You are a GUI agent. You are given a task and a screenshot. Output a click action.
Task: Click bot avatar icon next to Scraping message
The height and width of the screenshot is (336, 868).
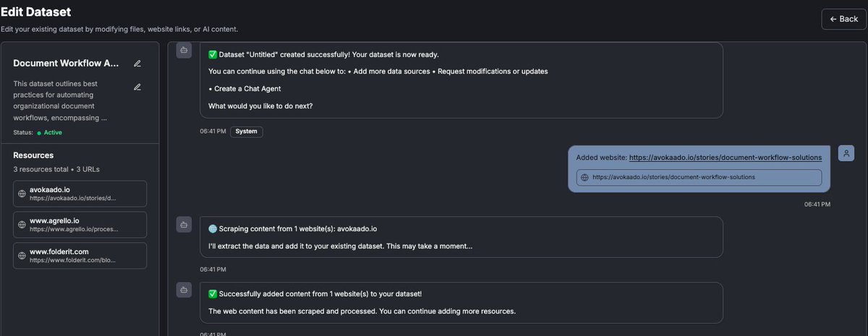pos(184,225)
